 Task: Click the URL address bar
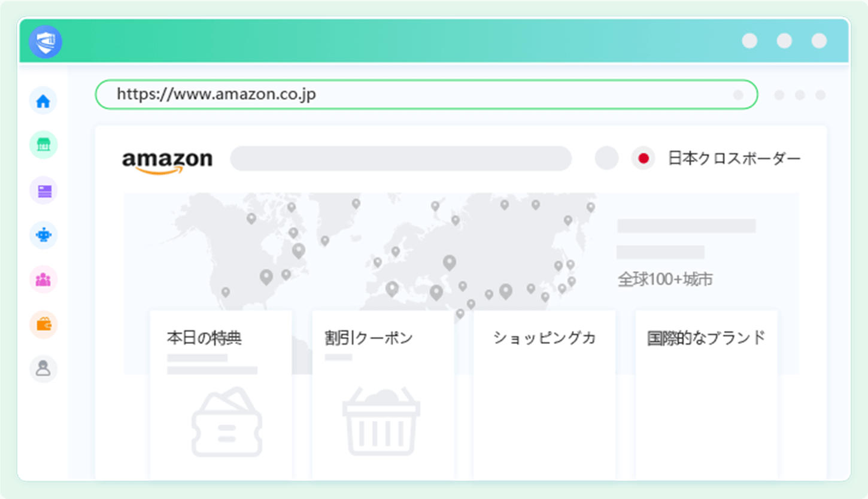coord(426,95)
